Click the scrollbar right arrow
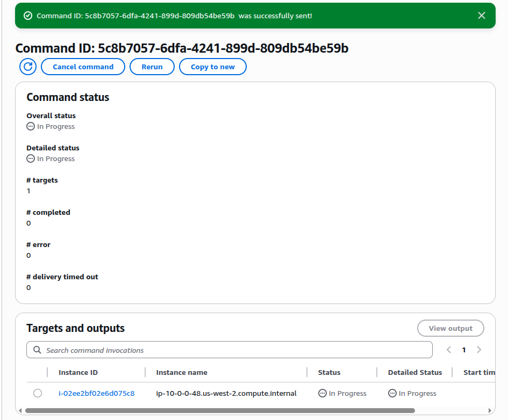Image resolution: width=508 pixels, height=420 pixels. pyautogui.click(x=490, y=411)
